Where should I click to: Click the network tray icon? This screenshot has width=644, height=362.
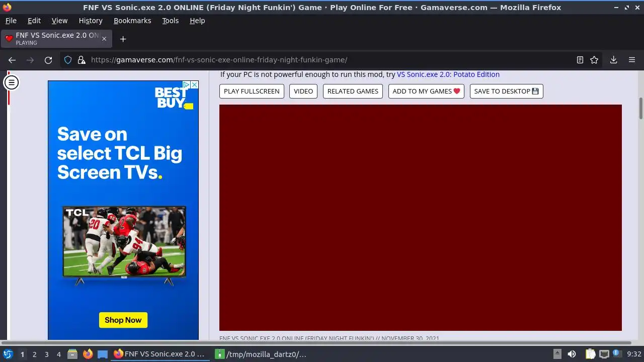(x=604, y=354)
